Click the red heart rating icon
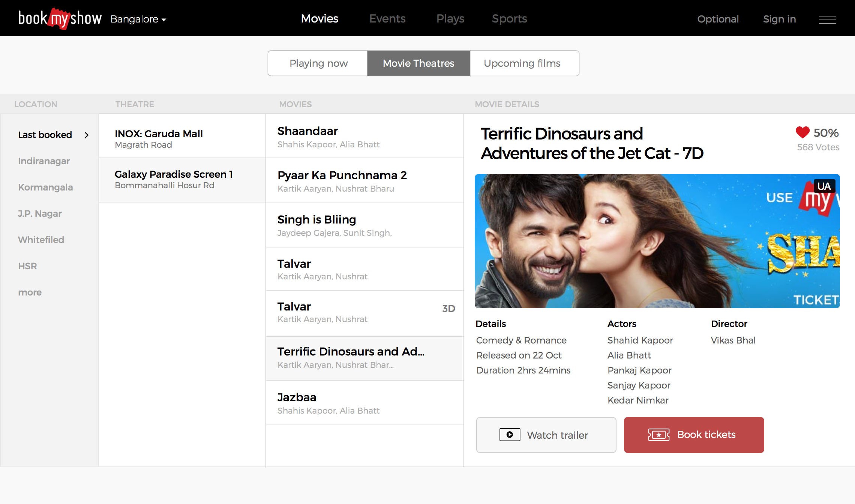This screenshot has height=504, width=855. 802,132
